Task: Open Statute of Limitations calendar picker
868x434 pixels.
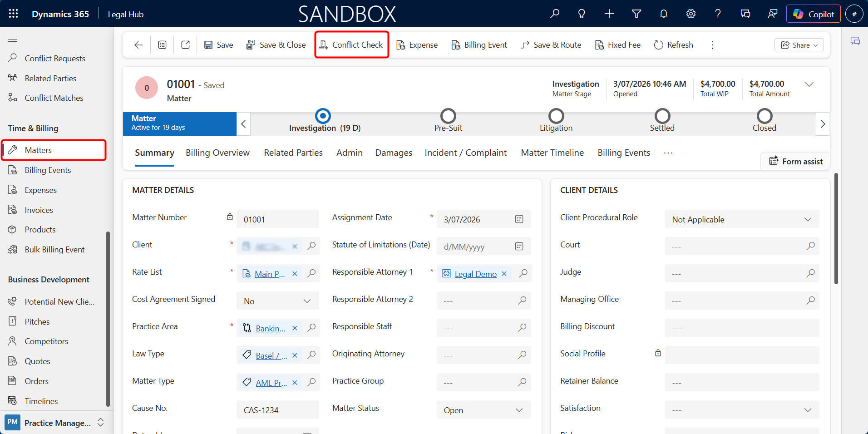Action: click(519, 247)
